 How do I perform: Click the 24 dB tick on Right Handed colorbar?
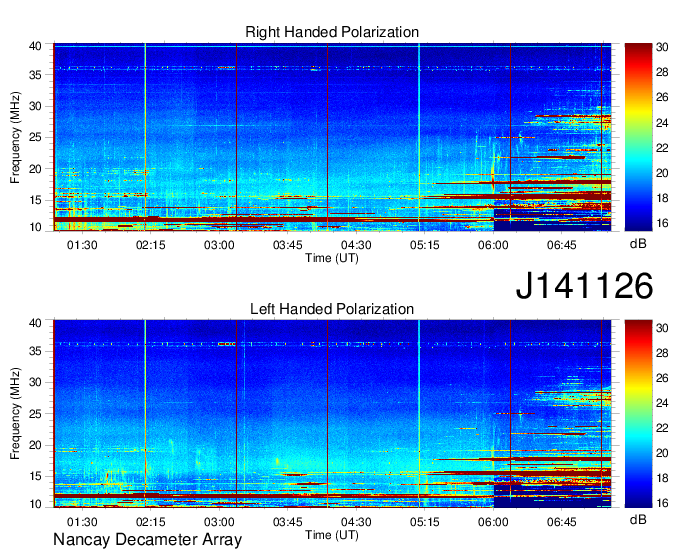pos(662,123)
